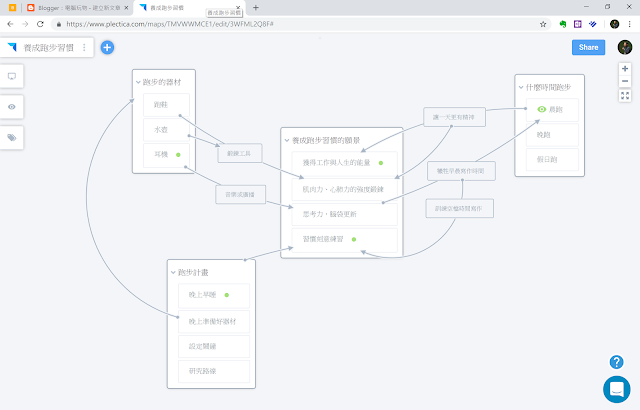Image resolution: width=640 pixels, height=410 pixels.
Task: Select the 水壺 card
Action: click(x=166, y=130)
